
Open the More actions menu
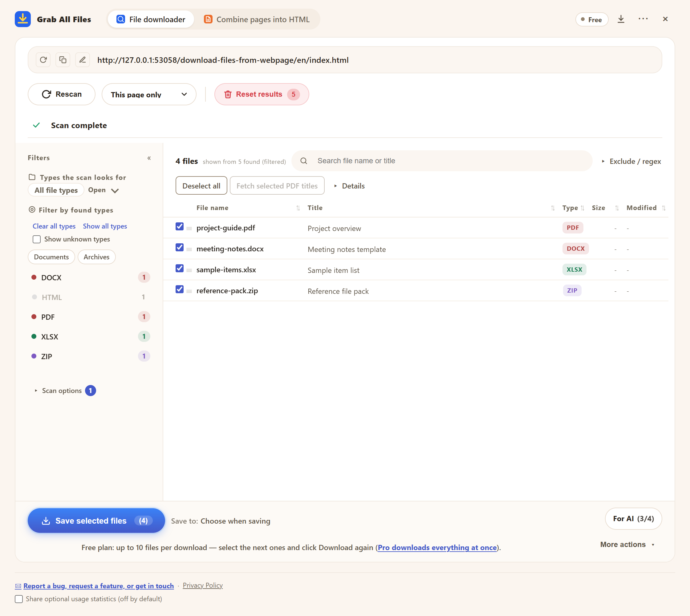(627, 544)
